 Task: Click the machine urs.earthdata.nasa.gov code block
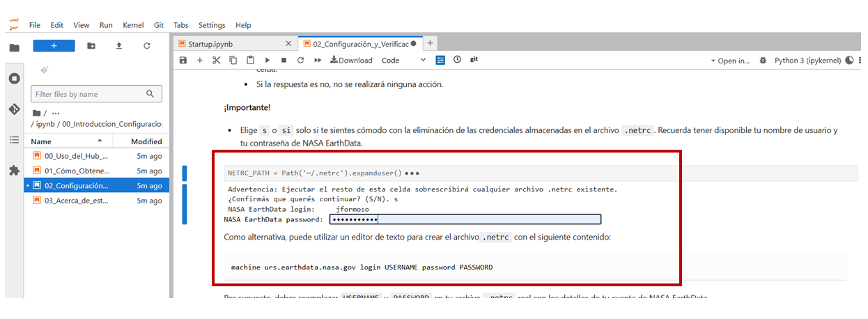coord(535,267)
